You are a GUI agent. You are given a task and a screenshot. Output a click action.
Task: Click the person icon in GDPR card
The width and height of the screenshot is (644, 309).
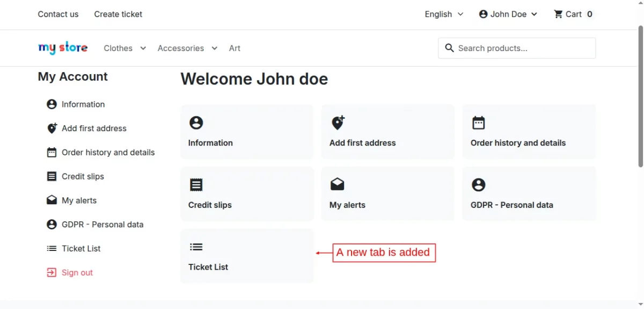[x=478, y=185]
